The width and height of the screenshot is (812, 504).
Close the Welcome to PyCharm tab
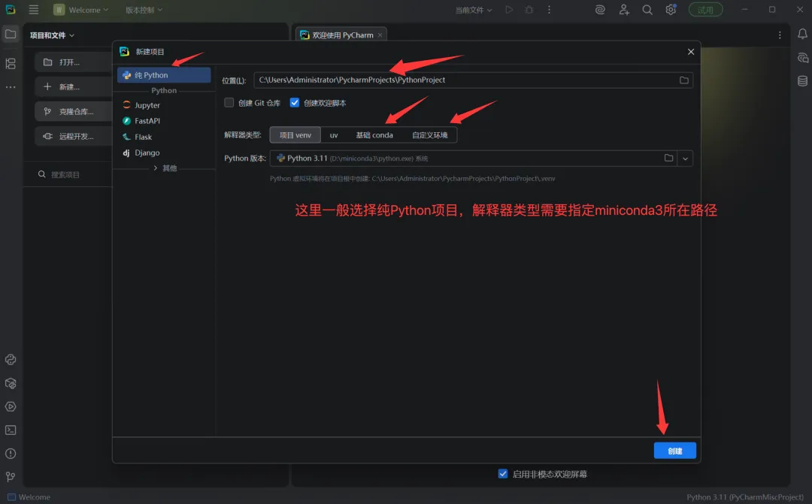click(380, 35)
